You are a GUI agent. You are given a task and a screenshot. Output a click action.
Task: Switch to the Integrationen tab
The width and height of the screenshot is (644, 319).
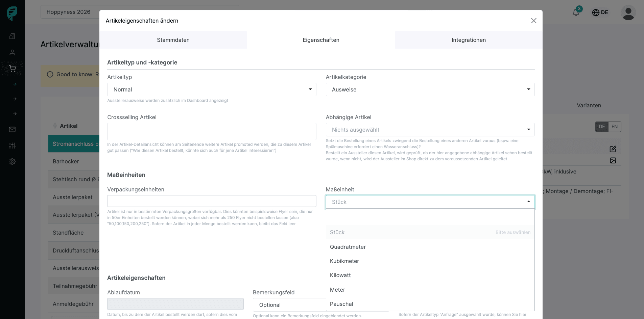[469, 40]
